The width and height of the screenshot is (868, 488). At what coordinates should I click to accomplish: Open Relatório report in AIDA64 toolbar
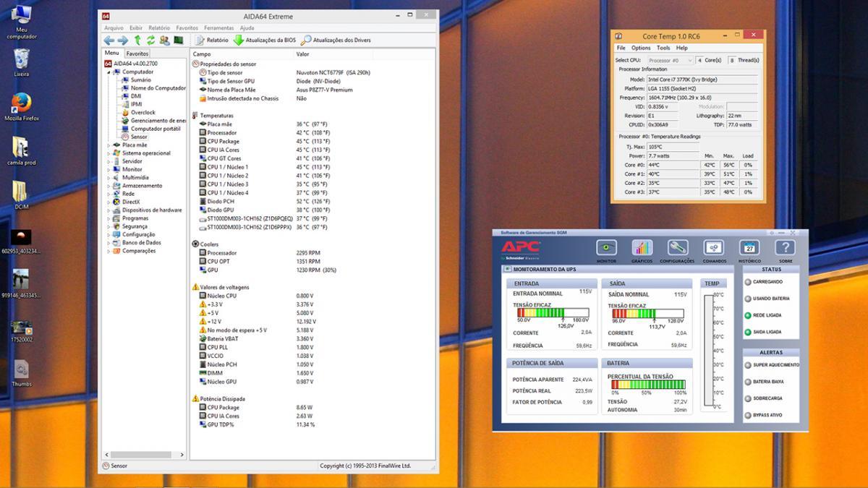point(212,40)
